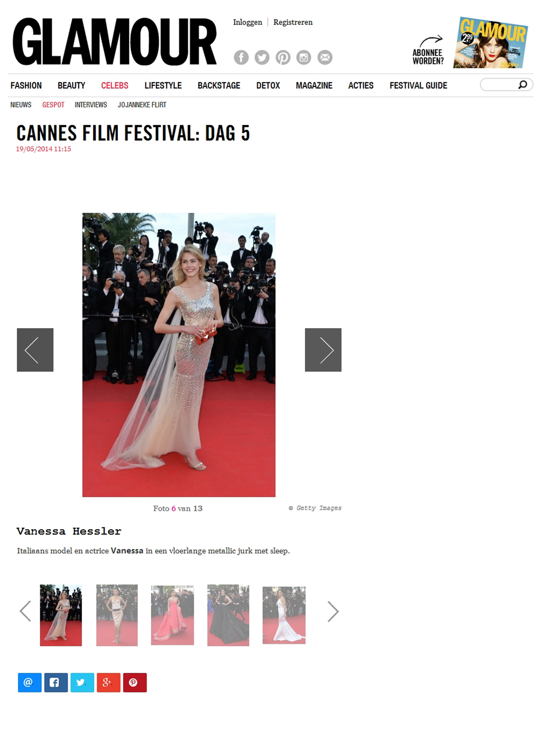Share article on Pinterest dark red button

pos(135,682)
